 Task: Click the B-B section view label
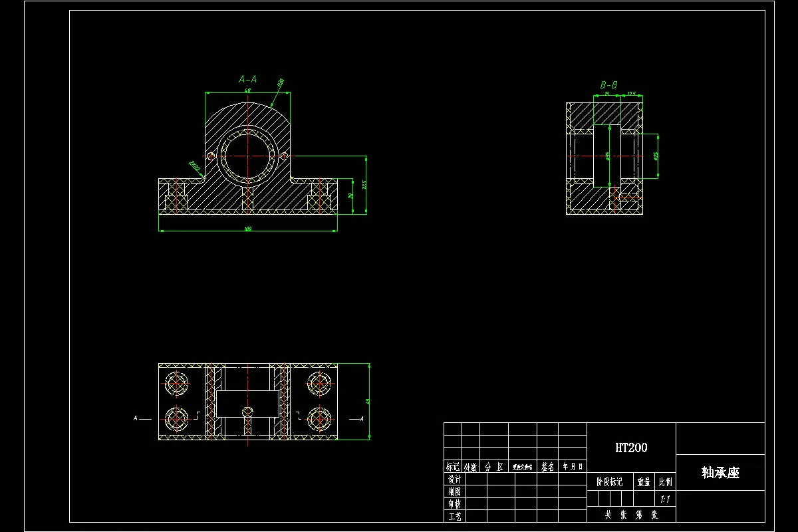click(608, 85)
